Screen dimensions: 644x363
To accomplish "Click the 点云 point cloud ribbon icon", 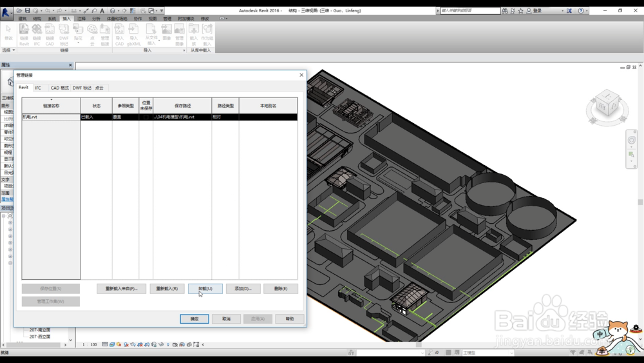I will (92, 35).
